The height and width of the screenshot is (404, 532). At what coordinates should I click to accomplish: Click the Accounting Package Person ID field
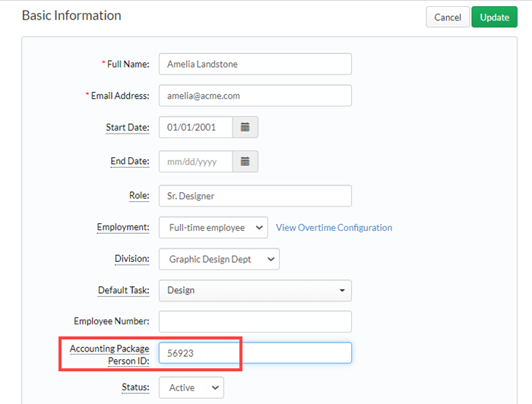click(255, 353)
